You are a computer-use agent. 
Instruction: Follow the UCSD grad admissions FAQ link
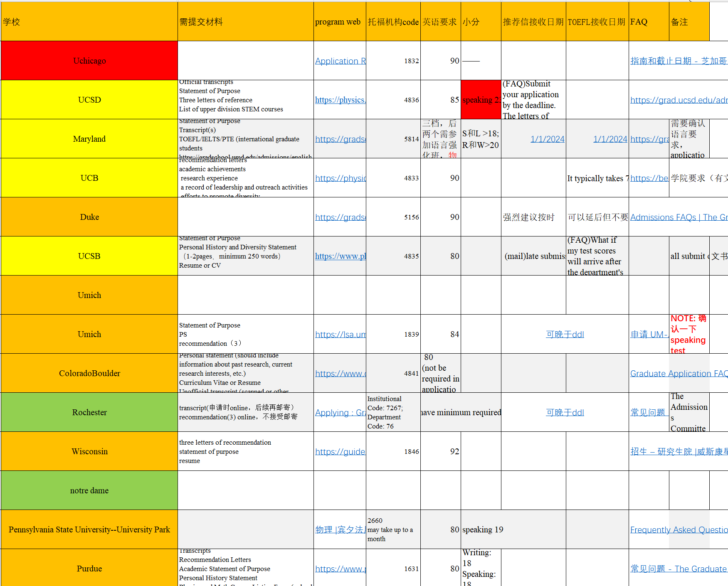(x=678, y=100)
